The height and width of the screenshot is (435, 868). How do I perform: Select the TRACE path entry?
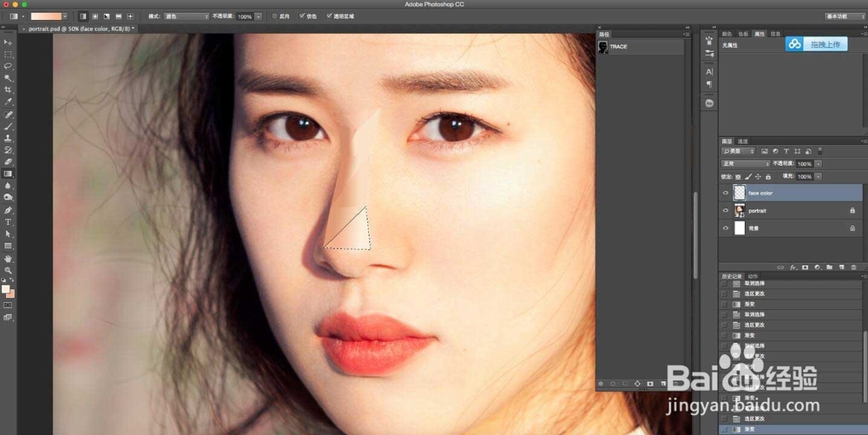click(x=641, y=47)
